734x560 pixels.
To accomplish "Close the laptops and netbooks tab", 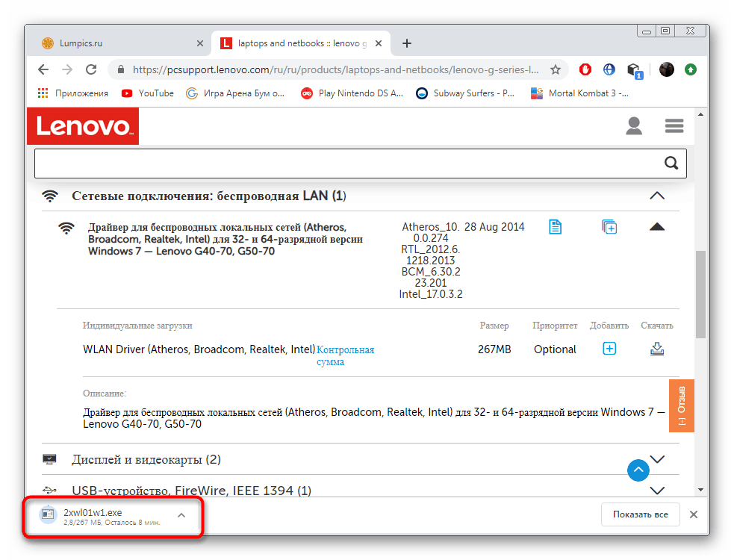I will (379, 43).
